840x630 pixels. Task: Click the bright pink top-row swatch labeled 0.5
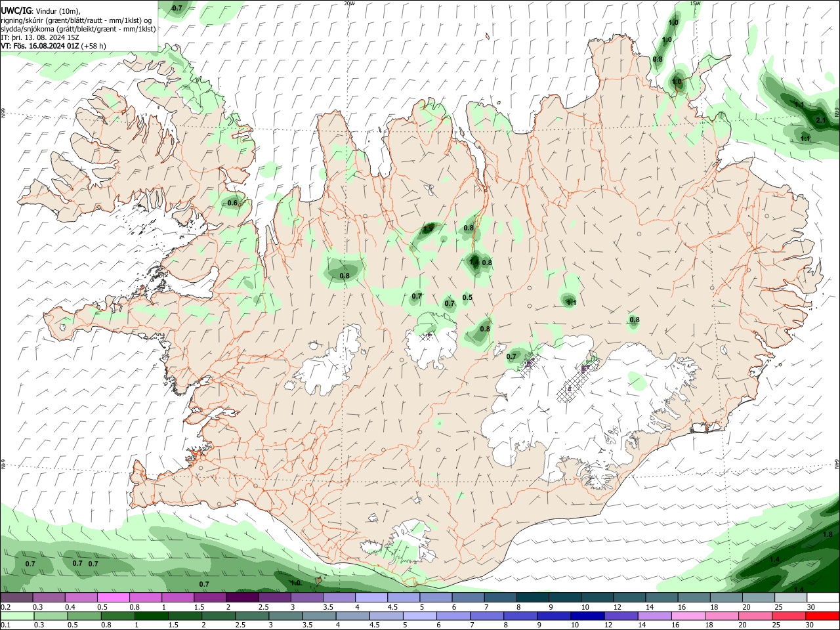point(114,598)
